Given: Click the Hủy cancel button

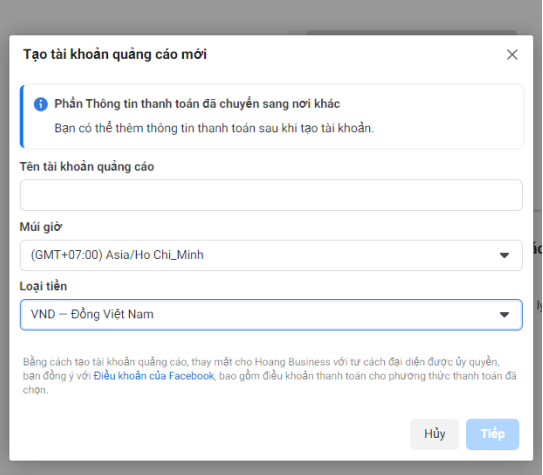Looking at the screenshot, I should (434, 434).
